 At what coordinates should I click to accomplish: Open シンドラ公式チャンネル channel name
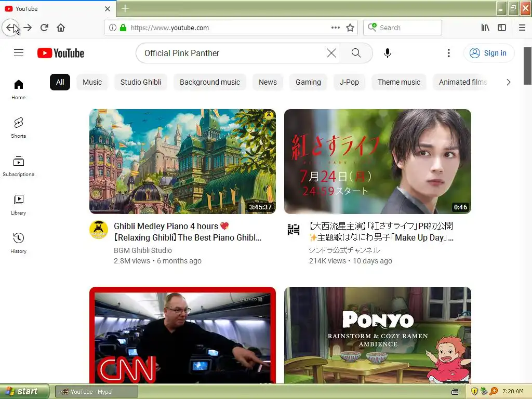pyautogui.click(x=344, y=250)
